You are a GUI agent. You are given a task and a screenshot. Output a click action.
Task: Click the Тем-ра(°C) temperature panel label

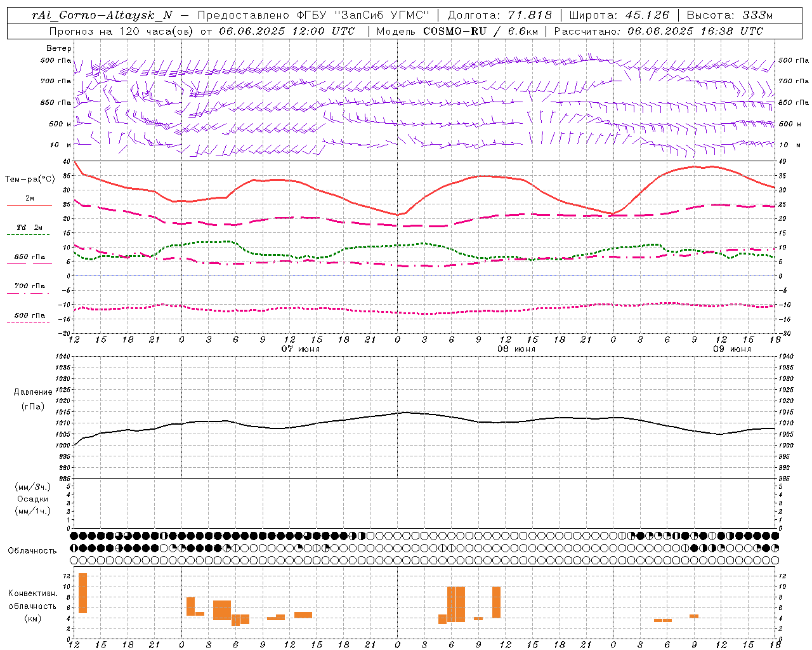click(30, 180)
